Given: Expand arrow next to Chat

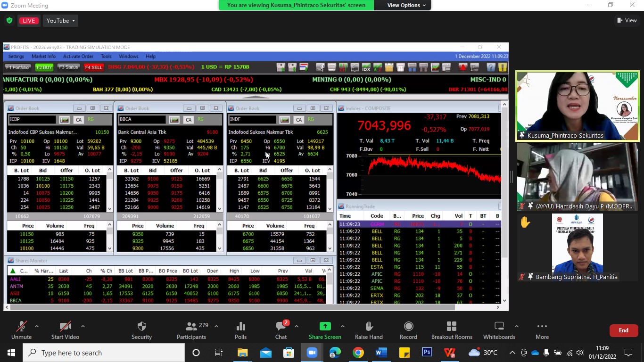Looking at the screenshot, I should point(297,326).
